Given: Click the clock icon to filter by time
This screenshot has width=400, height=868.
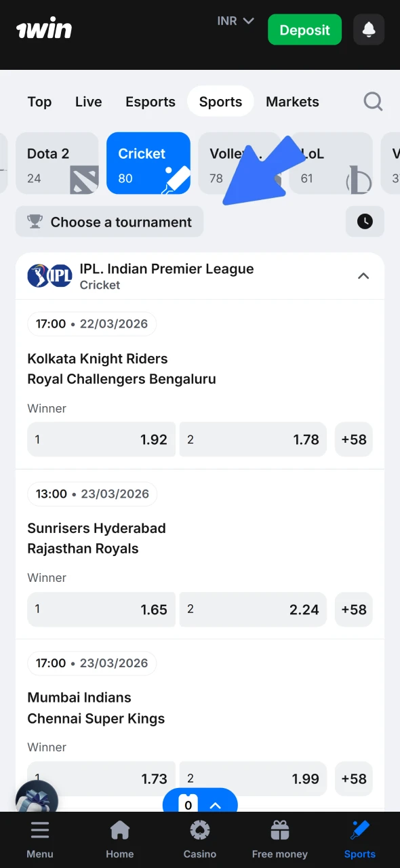Looking at the screenshot, I should (365, 222).
